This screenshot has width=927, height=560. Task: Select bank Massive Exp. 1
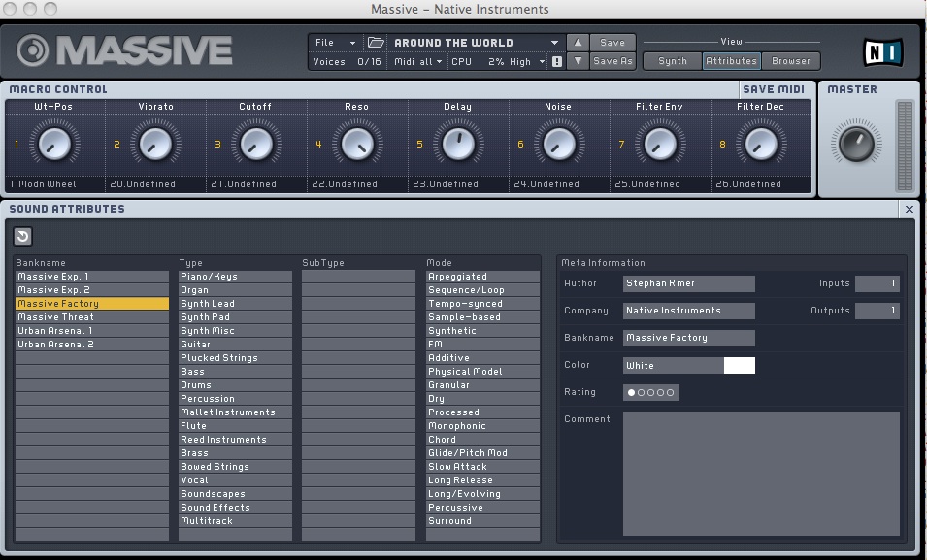91,277
